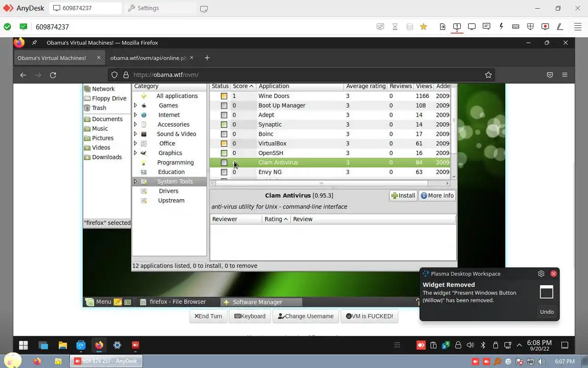Sort by the Score column header

click(243, 86)
